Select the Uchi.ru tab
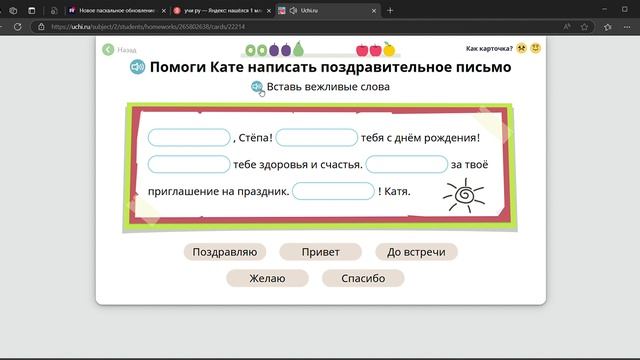 328,11
